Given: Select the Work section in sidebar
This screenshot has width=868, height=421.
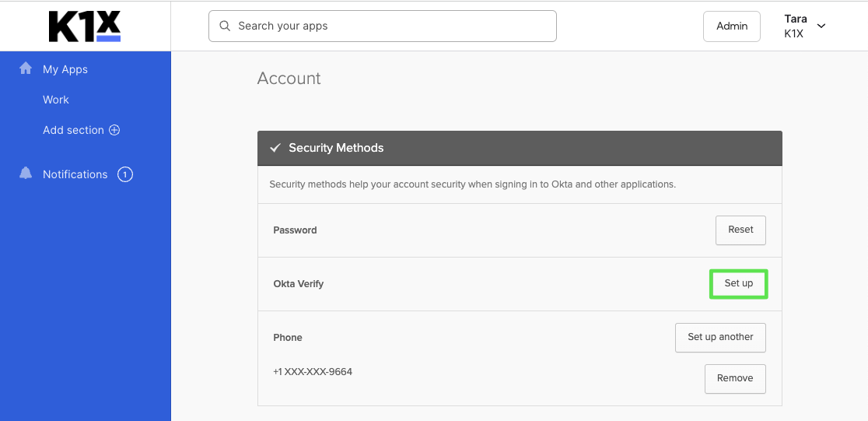Looking at the screenshot, I should tap(56, 100).
